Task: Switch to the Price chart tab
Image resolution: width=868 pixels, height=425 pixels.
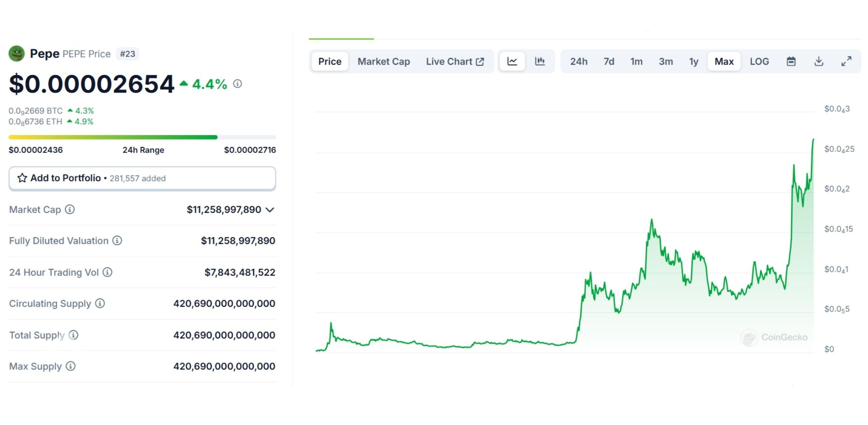Action: [x=330, y=61]
